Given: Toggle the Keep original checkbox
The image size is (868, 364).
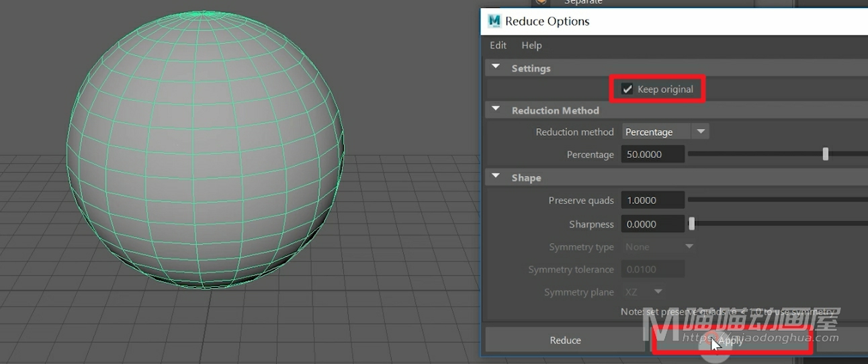Looking at the screenshot, I should pyautogui.click(x=627, y=89).
